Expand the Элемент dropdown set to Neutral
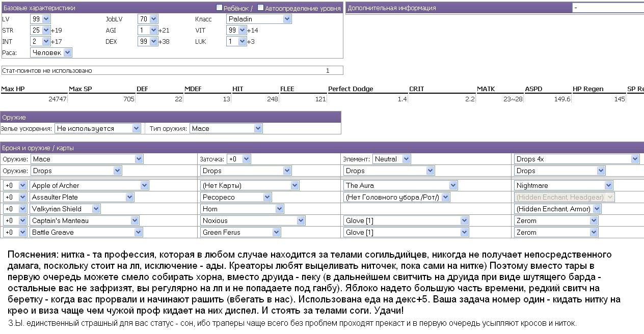This screenshot has height=334, width=644. [x=391, y=159]
